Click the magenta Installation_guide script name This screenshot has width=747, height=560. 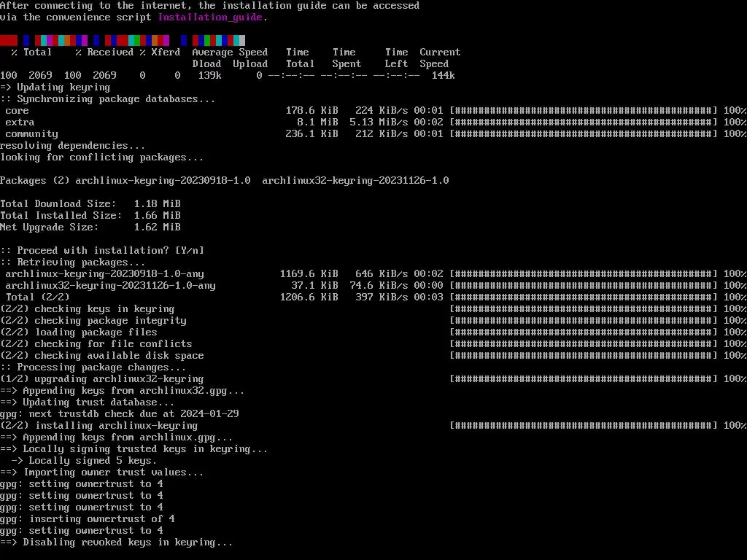pos(210,17)
